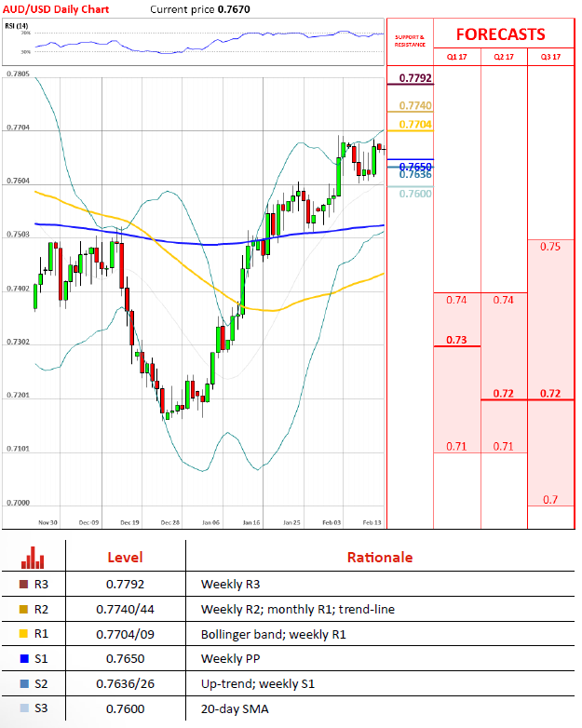Image resolution: width=582 pixels, height=728 pixels.
Task: Open the Q1 17 forecast column header
Action: point(456,57)
